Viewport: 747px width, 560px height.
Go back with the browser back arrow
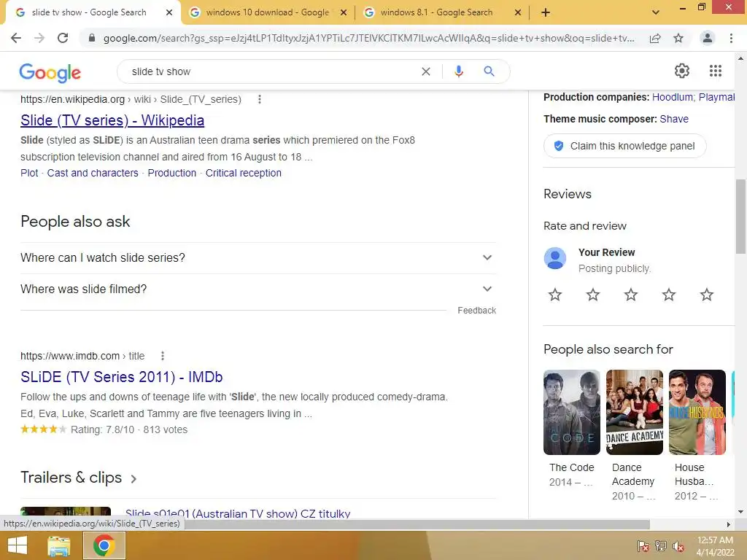click(16, 38)
